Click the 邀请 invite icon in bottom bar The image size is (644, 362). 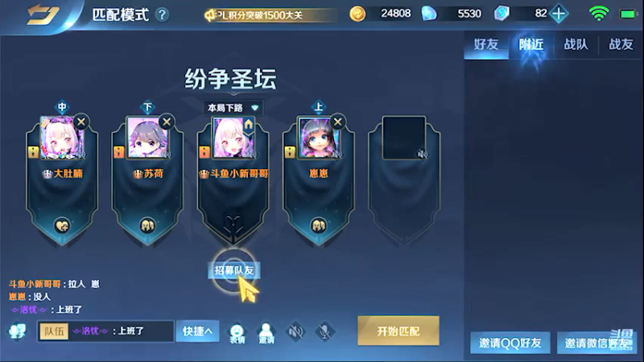pos(266,334)
